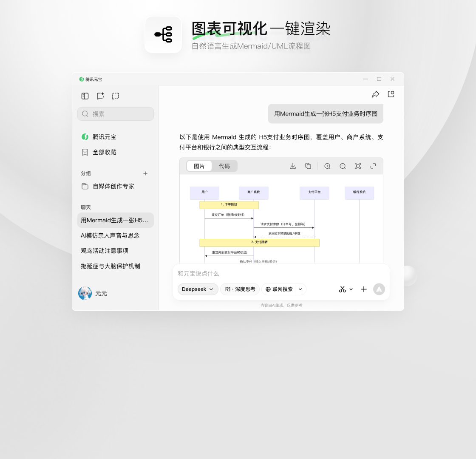The image size is (476, 459).
Task: Toggle 联网搜索 web search option
Action: (x=279, y=289)
